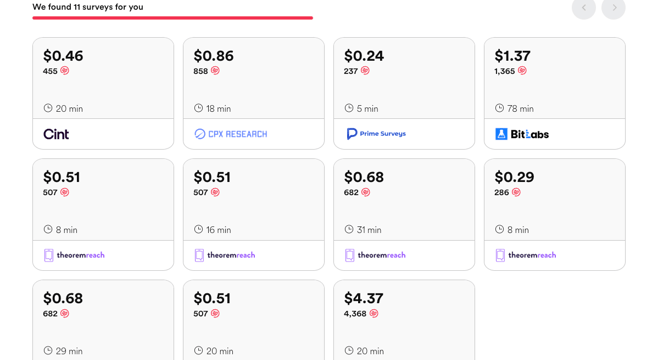
Task: Click the '4,368' points value
Action: [355, 314]
